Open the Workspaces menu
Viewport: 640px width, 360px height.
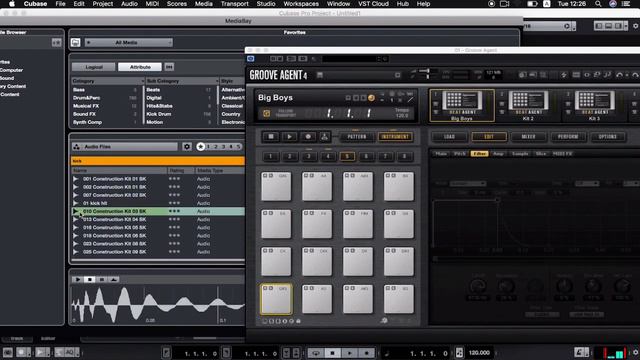click(301, 4)
